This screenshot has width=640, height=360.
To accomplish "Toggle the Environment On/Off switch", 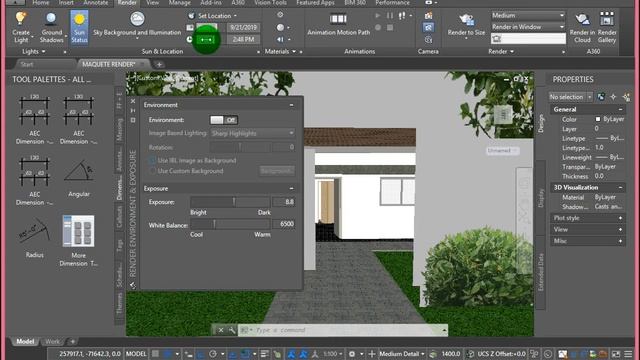I will (224, 120).
